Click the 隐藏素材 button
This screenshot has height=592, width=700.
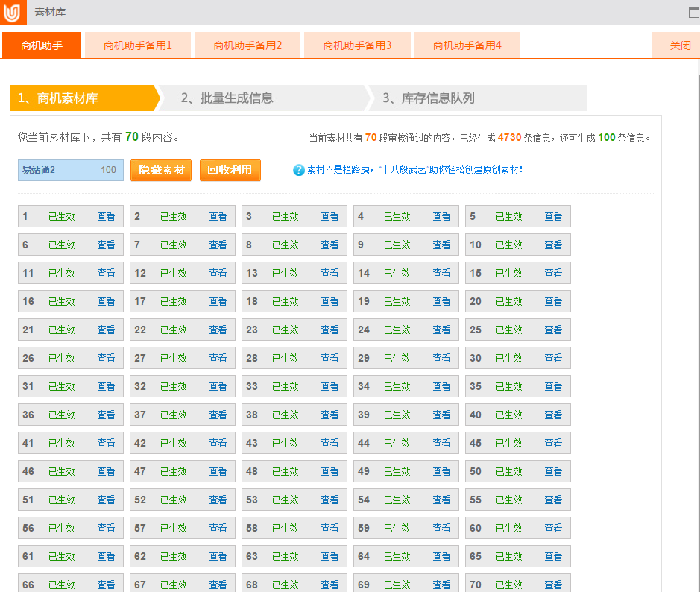click(x=161, y=170)
